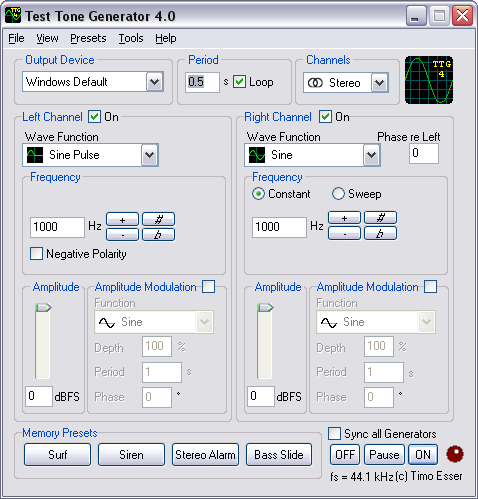Open Output Device dropdown

point(154,82)
